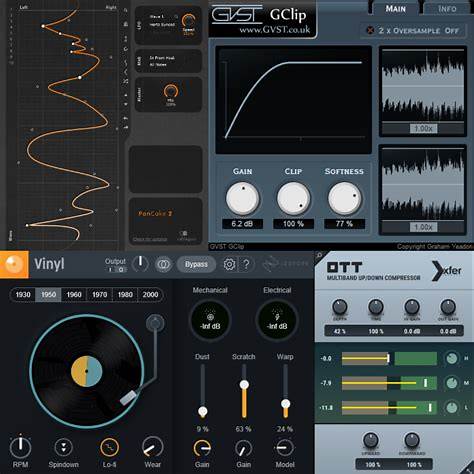Click the OTT low band L knob

[451, 407]
